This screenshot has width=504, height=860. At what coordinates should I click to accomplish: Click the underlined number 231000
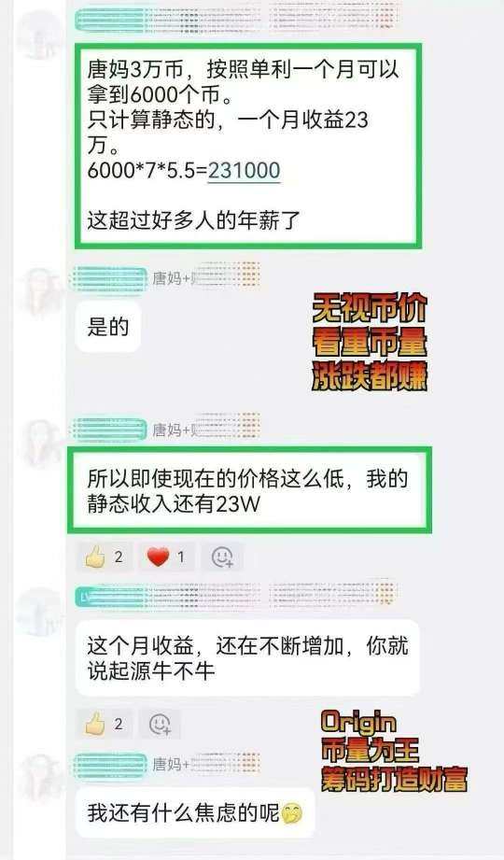click(244, 171)
